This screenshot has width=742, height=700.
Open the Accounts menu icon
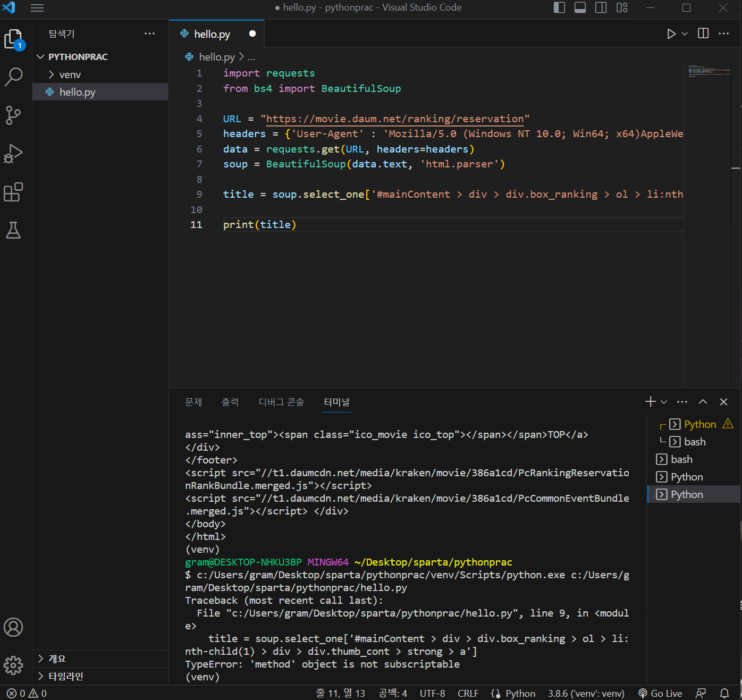pyautogui.click(x=13, y=627)
